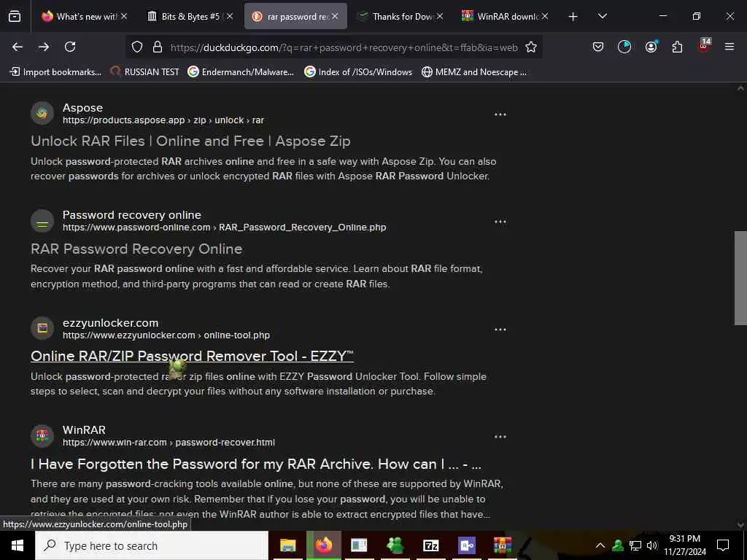This screenshot has width=747, height=560.
Task: Click the circular timer extension icon in toolbar
Action: 624,47
